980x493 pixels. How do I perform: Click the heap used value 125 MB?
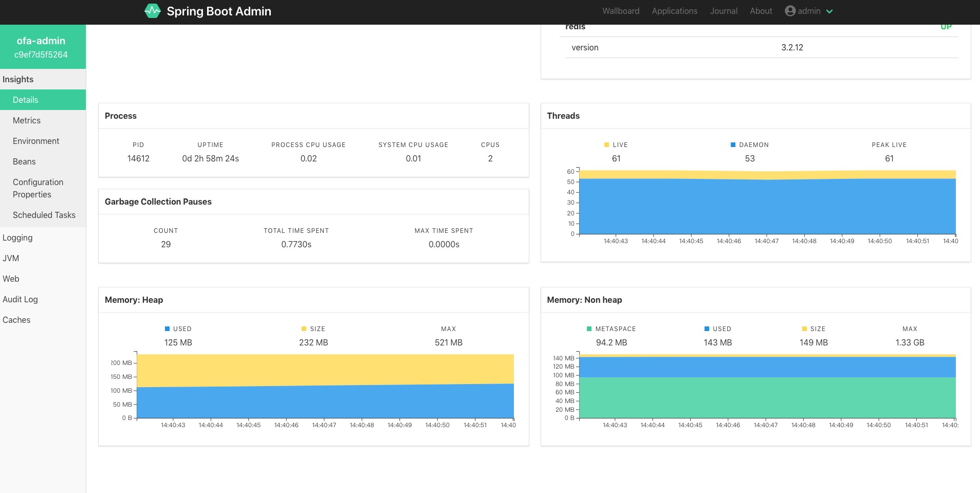click(x=178, y=342)
